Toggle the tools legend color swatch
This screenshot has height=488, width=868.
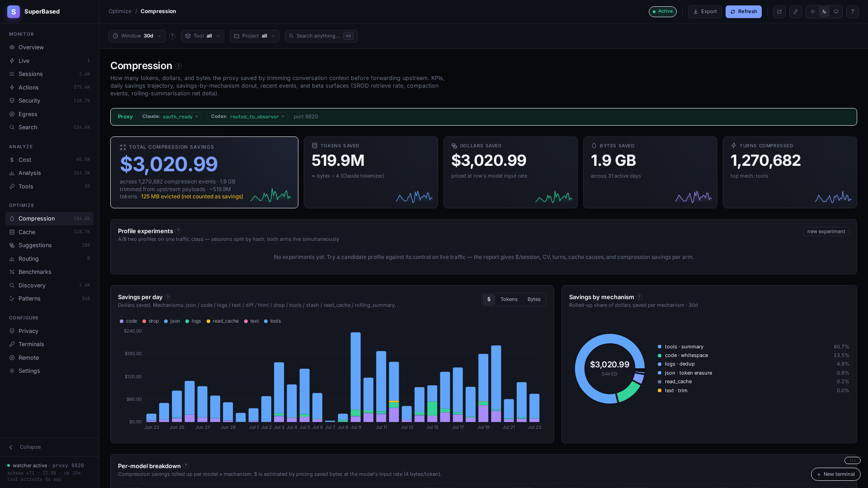266,321
